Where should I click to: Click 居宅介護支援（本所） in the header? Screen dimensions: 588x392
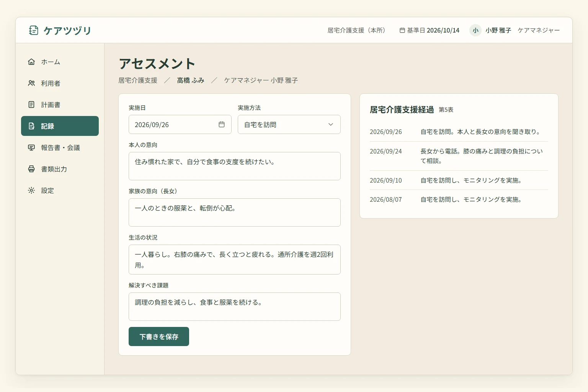(x=356, y=30)
